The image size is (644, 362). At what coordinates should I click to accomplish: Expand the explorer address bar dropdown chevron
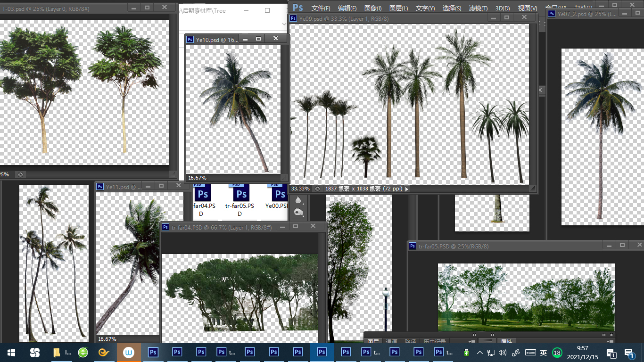[x=284, y=23]
